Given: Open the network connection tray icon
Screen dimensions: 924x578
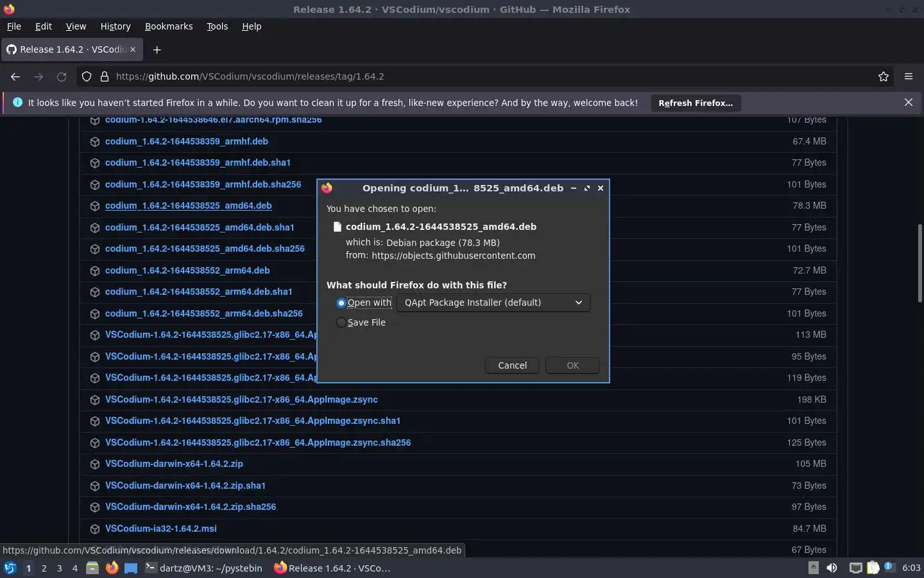Looking at the screenshot, I should pyautogui.click(x=855, y=568).
